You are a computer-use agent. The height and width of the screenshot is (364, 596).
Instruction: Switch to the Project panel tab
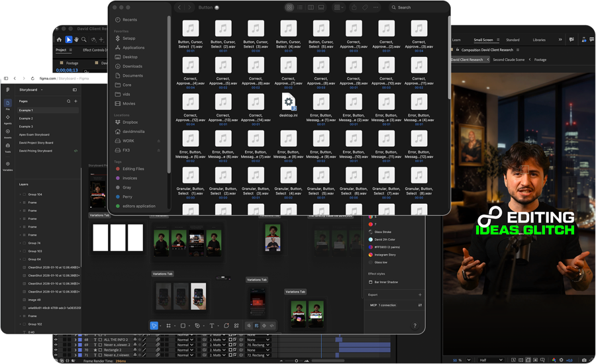click(61, 50)
